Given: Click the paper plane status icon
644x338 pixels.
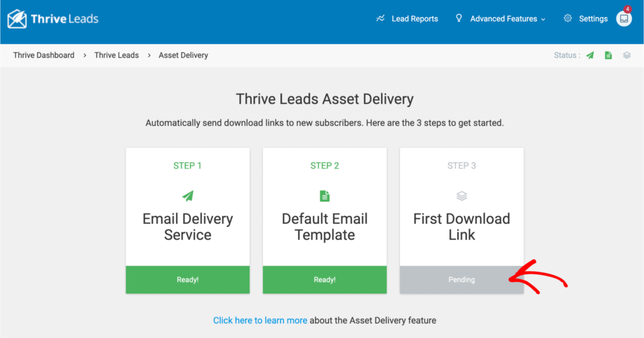Looking at the screenshot, I should click(x=590, y=55).
